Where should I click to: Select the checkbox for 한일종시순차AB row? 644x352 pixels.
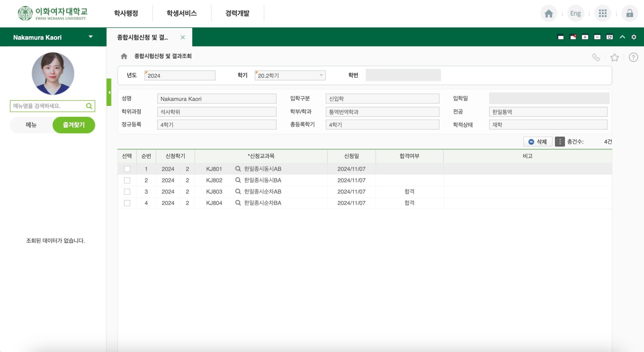coord(127,192)
